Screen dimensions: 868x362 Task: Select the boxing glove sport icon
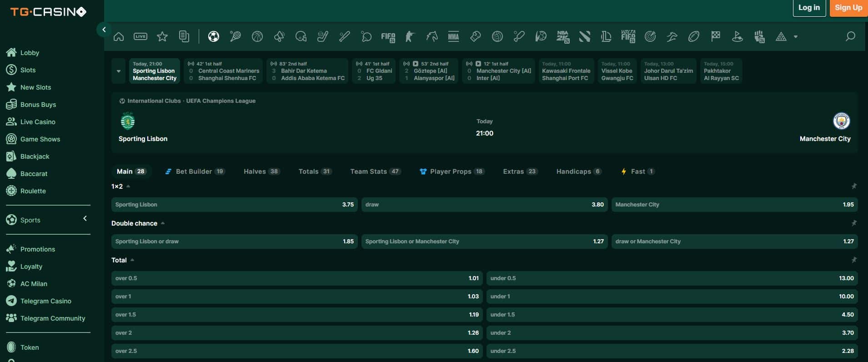coord(476,37)
